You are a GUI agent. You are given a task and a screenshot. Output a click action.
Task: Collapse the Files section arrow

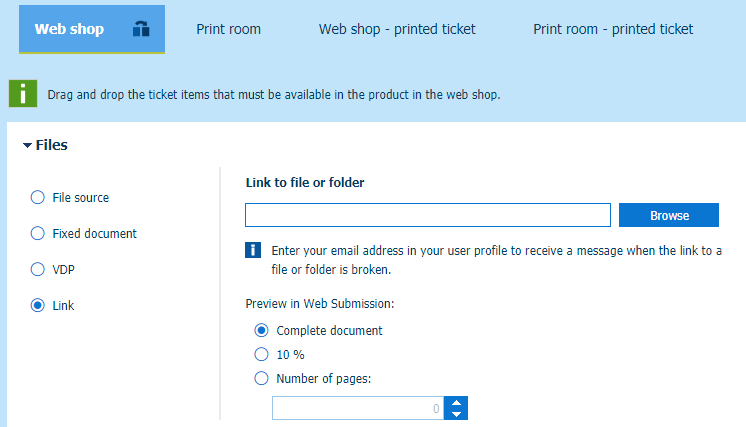(27, 146)
